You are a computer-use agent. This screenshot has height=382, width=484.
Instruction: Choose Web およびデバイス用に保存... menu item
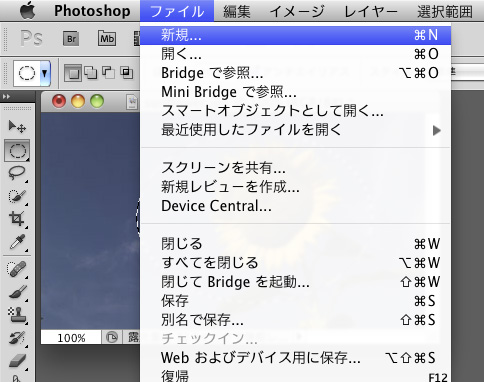(x=295, y=358)
